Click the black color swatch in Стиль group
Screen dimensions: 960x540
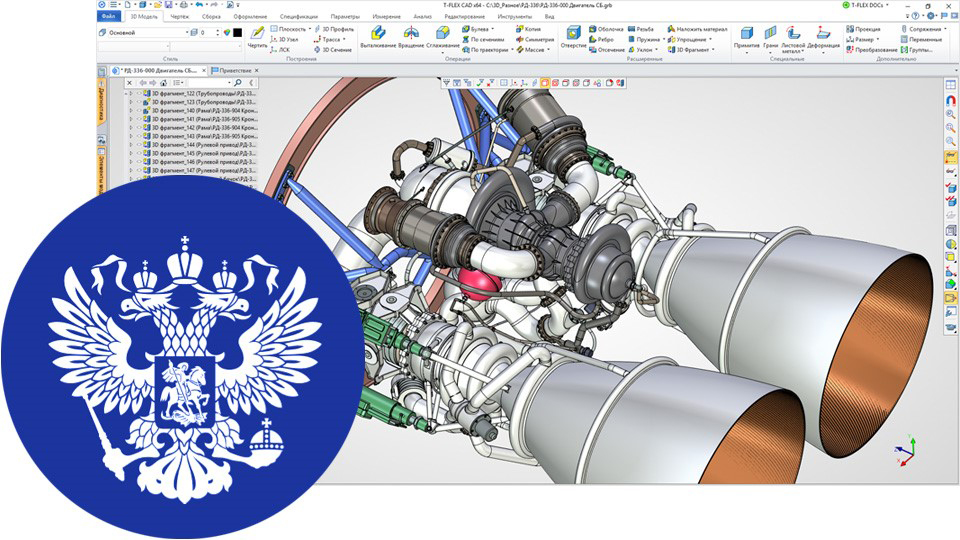[x=238, y=32]
